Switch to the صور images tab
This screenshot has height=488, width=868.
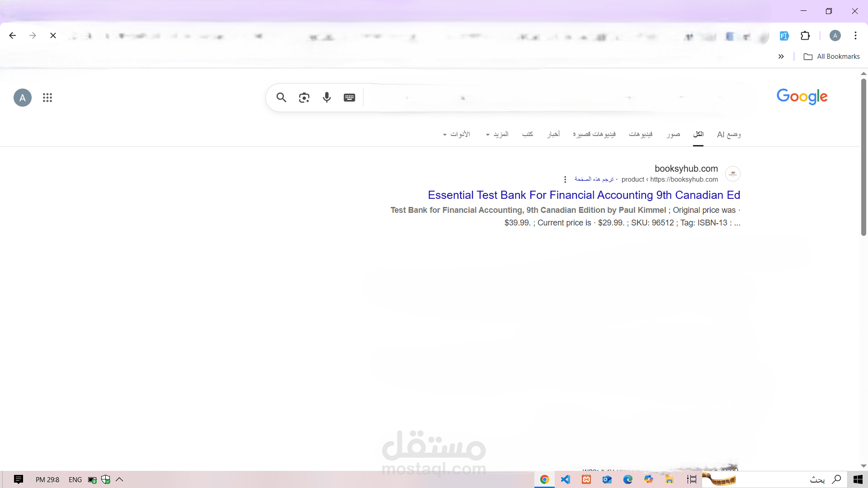pos(673,134)
